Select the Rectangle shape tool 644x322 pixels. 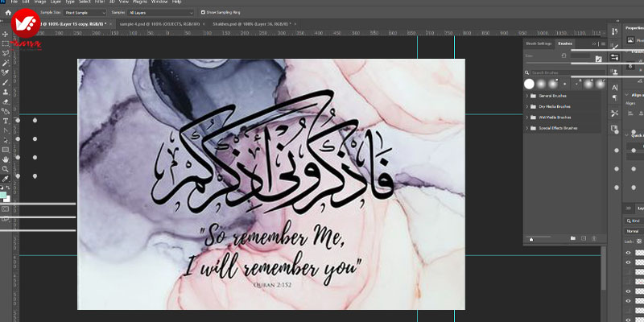point(6,150)
